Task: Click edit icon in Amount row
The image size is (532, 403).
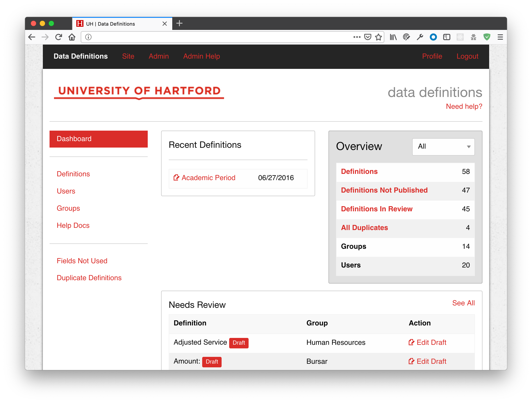Action: [411, 361]
